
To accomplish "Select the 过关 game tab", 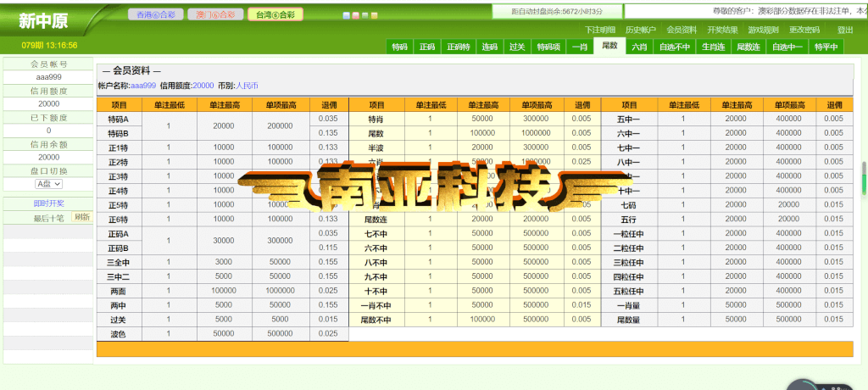I will coord(518,47).
